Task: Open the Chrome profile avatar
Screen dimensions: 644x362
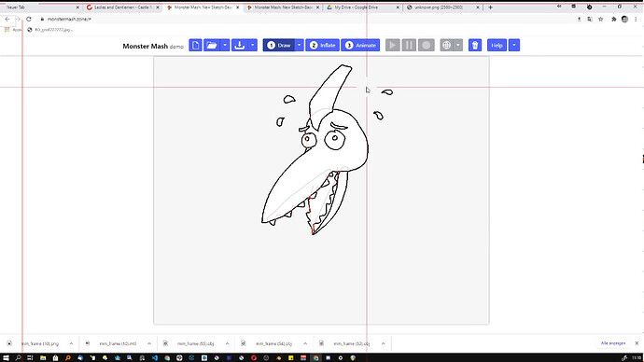Action: (624, 19)
